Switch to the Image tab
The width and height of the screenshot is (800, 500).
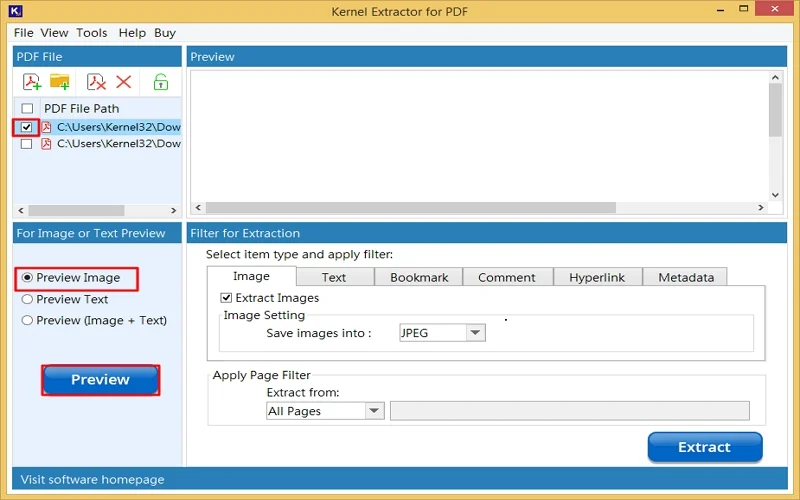[x=252, y=276]
